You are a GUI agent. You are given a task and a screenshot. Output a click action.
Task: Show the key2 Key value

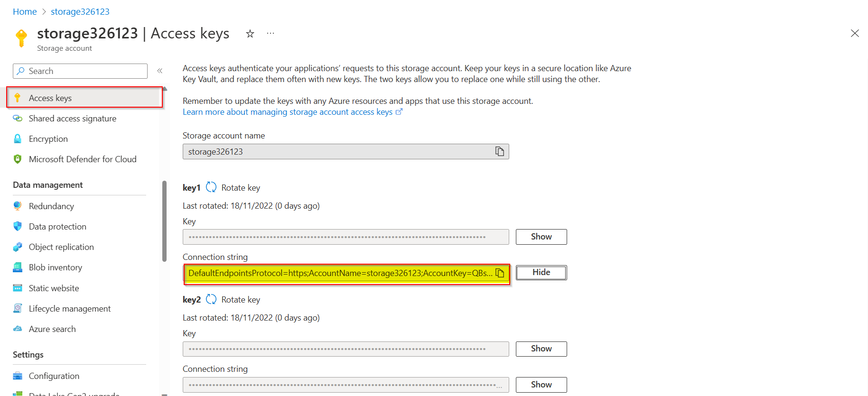[x=541, y=349]
